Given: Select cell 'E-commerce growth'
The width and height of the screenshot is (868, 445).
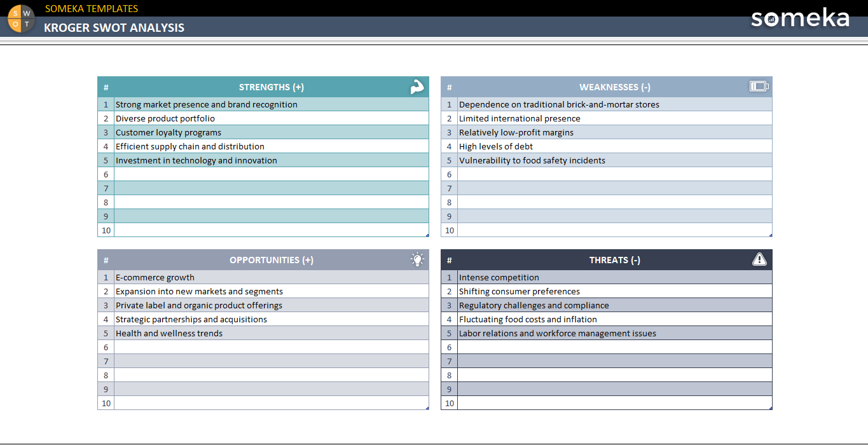Looking at the screenshot, I should [x=272, y=277].
